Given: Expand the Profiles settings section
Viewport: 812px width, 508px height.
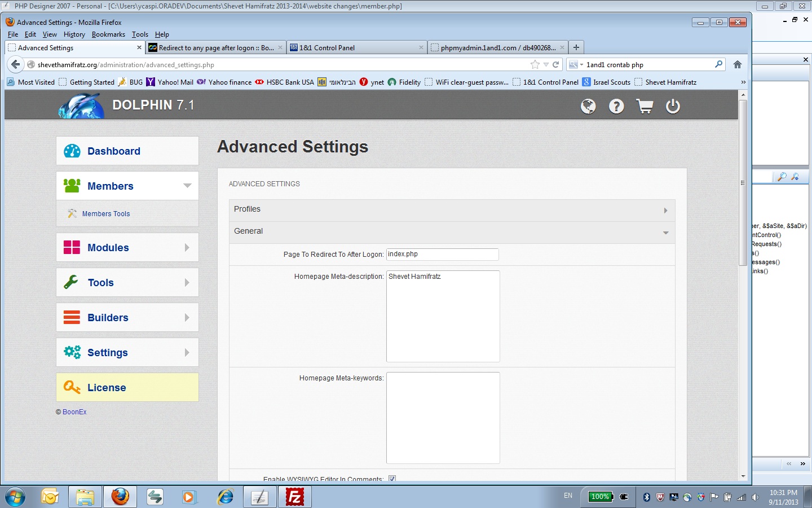Looking at the screenshot, I should (452, 210).
